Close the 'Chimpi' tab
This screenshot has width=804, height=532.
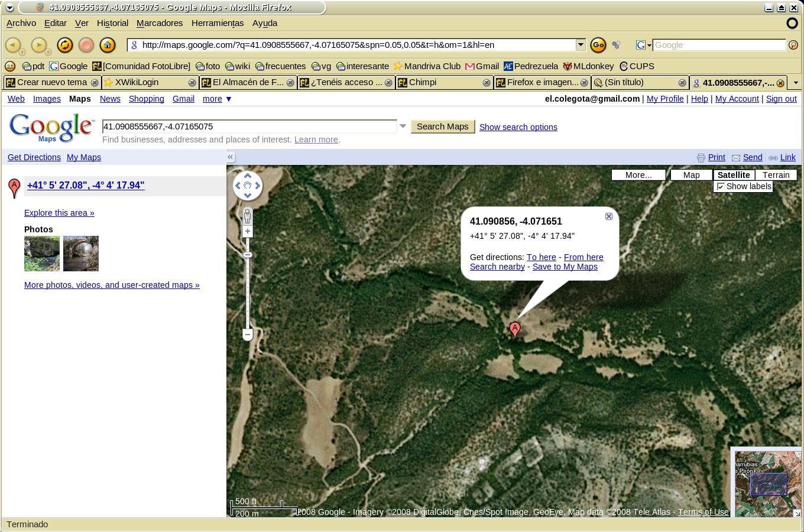(486, 83)
